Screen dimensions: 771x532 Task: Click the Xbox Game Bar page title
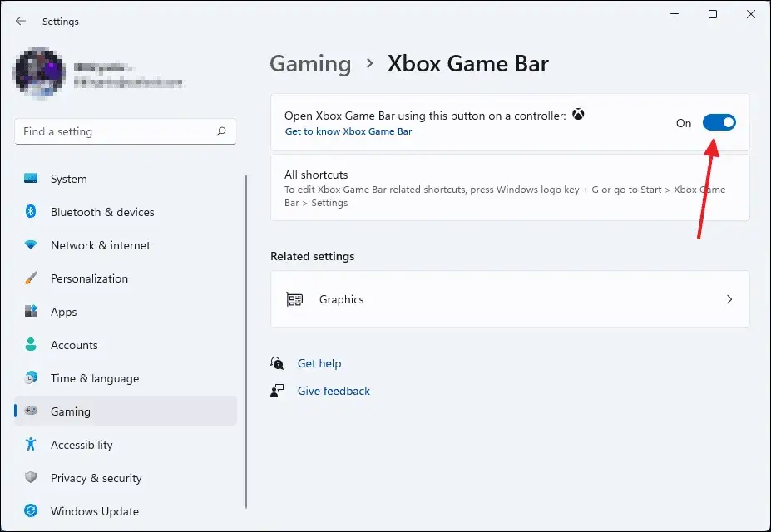[467, 64]
